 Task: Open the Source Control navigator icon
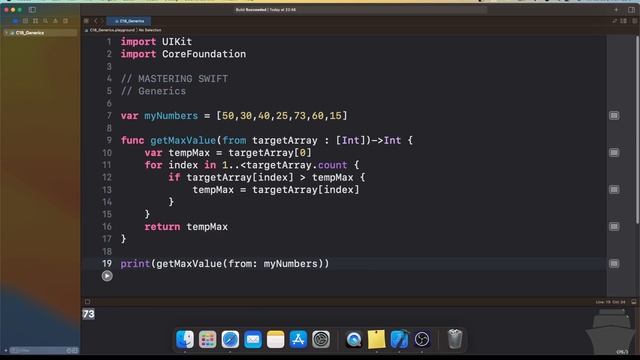[25, 20]
